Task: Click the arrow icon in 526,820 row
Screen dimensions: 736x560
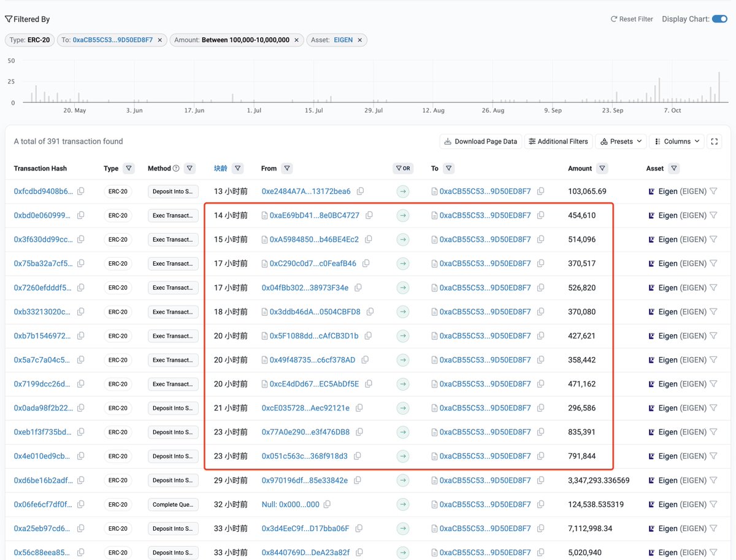Action: pyautogui.click(x=403, y=288)
